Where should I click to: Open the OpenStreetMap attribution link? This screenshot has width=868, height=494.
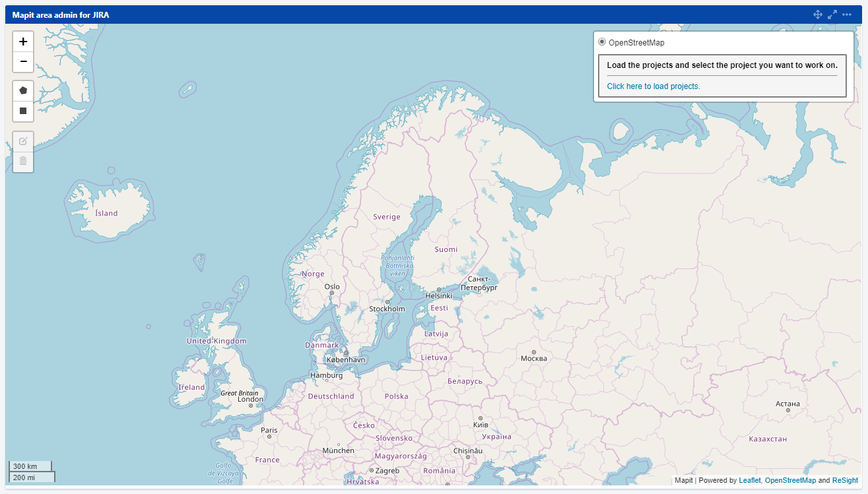point(790,480)
